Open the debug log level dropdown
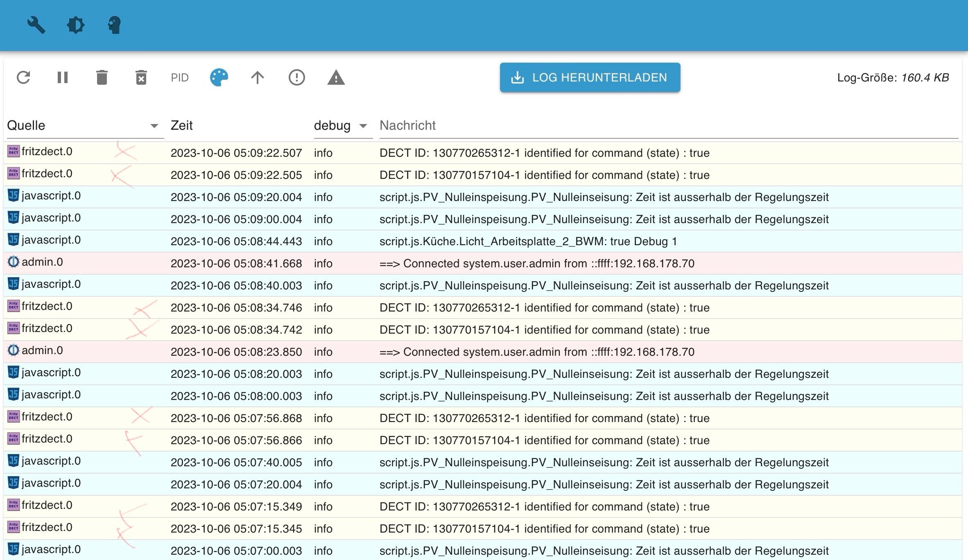 click(x=363, y=126)
